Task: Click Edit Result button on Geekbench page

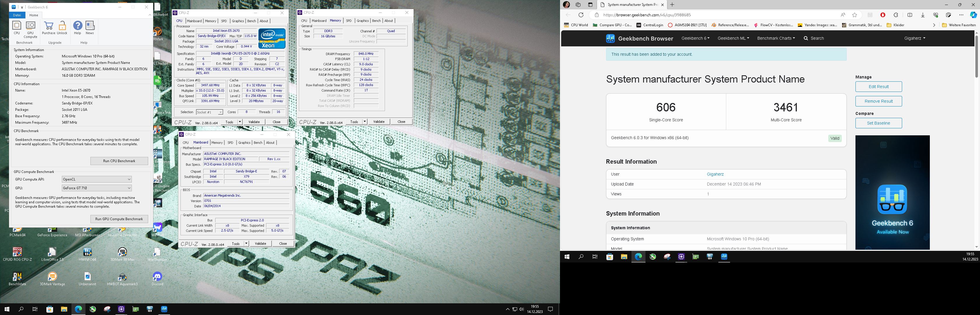Action: (878, 87)
